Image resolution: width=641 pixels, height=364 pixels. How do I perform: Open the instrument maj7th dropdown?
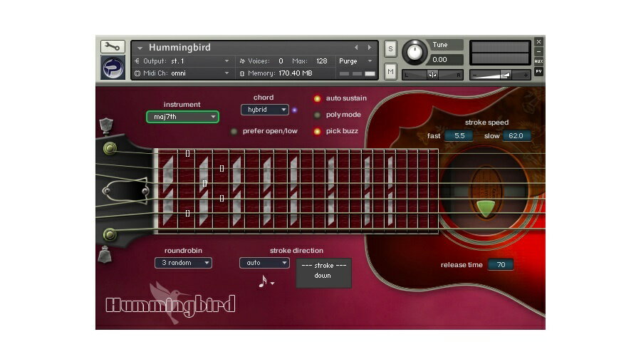point(182,117)
